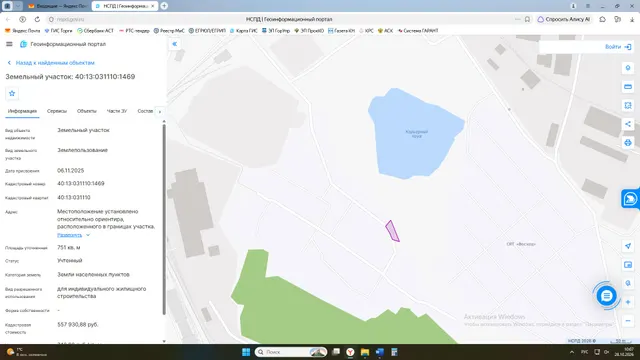Zoom out the map with minus

point(628,321)
